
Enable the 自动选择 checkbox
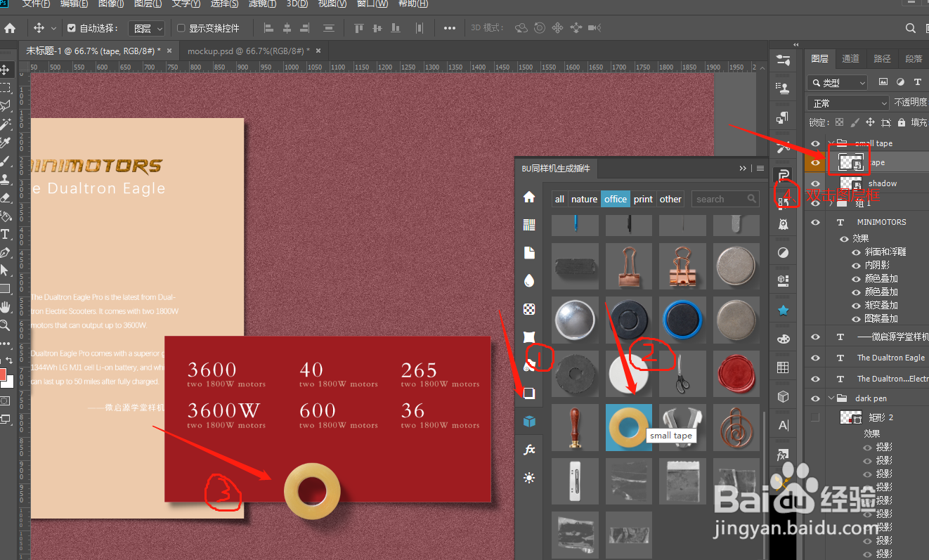coord(71,28)
